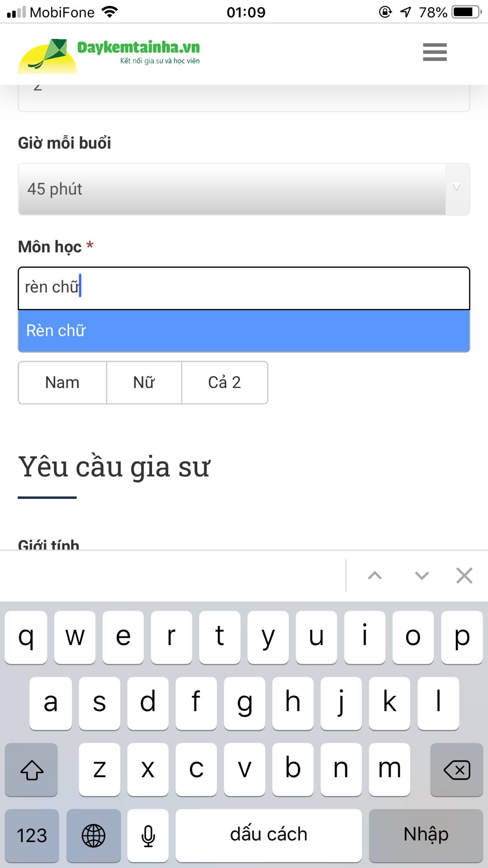Select the Nam gender option
Image resolution: width=488 pixels, height=868 pixels.
point(62,382)
